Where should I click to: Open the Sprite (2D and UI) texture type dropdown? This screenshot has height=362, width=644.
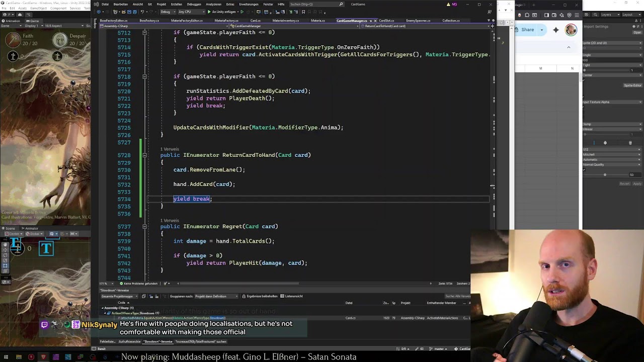[612, 43]
